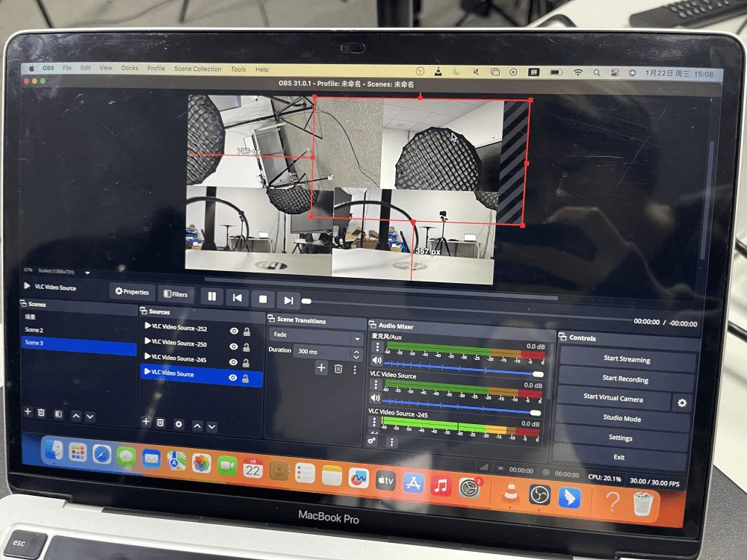747x560 pixels.
Task: Open Audio Mixer menu at panel bottom
Action: 391,442
